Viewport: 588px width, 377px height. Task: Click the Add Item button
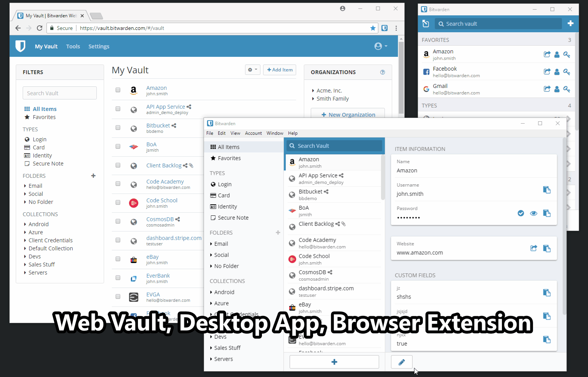coord(279,69)
